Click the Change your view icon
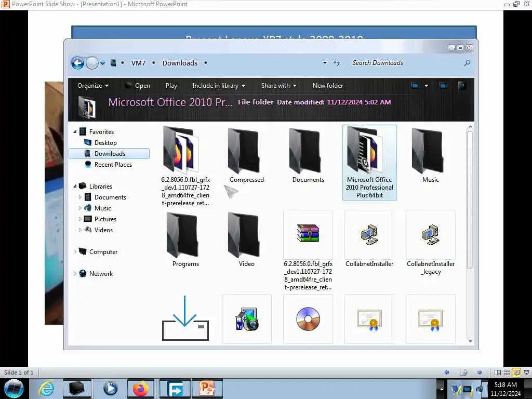532x399 pixels. 415,86
